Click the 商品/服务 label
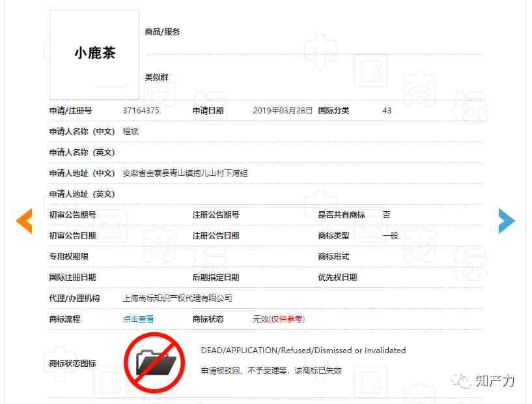 [x=162, y=32]
